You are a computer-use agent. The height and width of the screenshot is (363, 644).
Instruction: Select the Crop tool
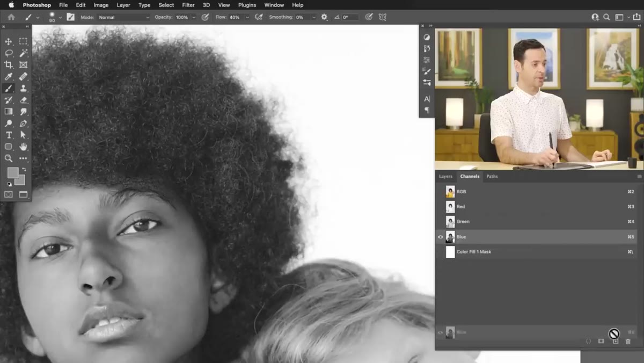(9, 65)
